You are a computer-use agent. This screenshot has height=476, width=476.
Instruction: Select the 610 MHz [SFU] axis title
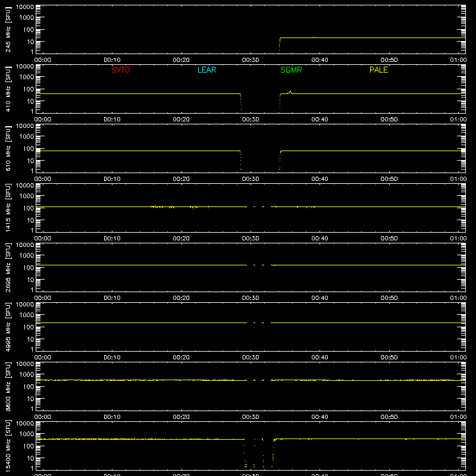click(8, 148)
